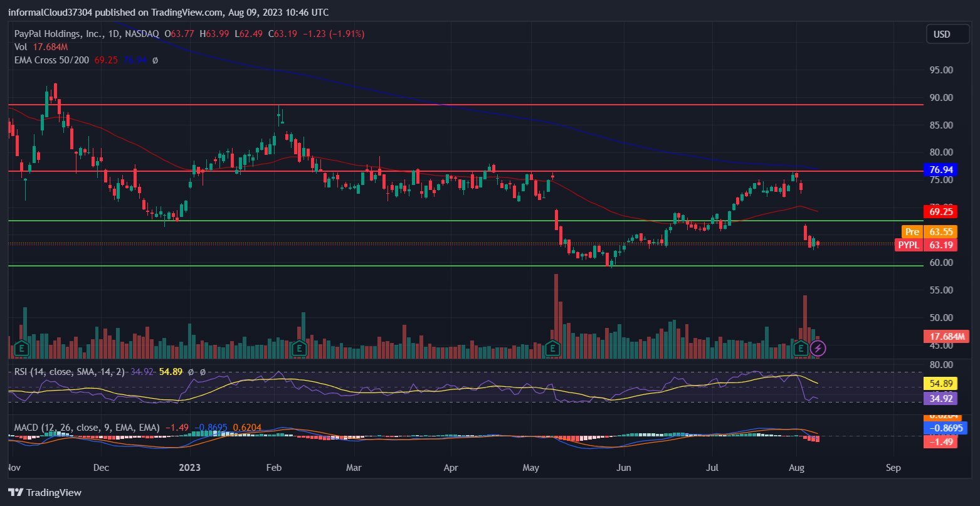Viewport: 980px width, 506px height.
Task: Click the 17.684M value in Vol legend
Action: pyautogui.click(x=50, y=46)
